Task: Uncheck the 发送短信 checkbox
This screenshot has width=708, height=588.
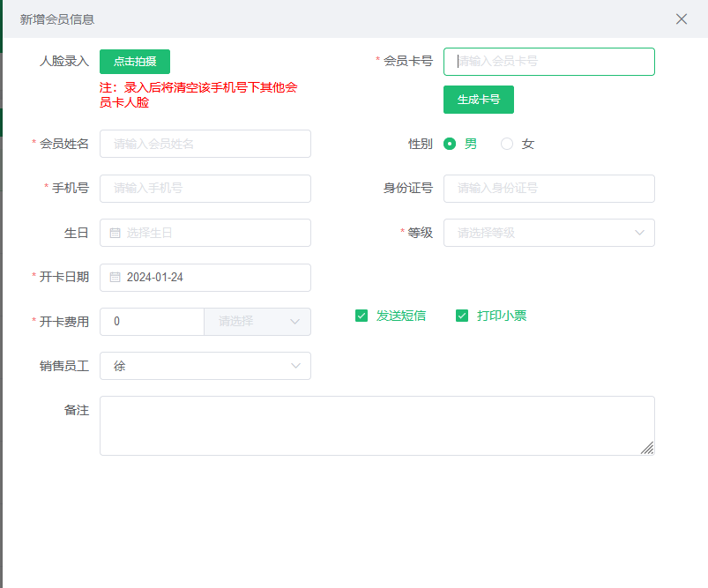Action: pos(361,315)
